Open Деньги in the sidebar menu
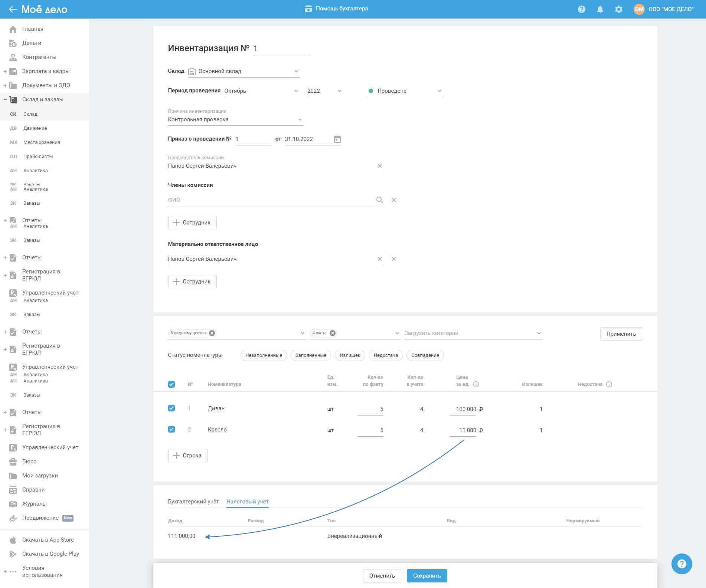The height and width of the screenshot is (588, 706). [32, 43]
